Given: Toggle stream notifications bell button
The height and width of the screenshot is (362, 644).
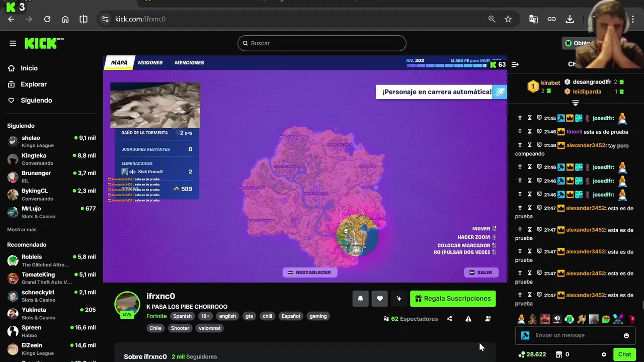Looking at the screenshot, I should (360, 299).
